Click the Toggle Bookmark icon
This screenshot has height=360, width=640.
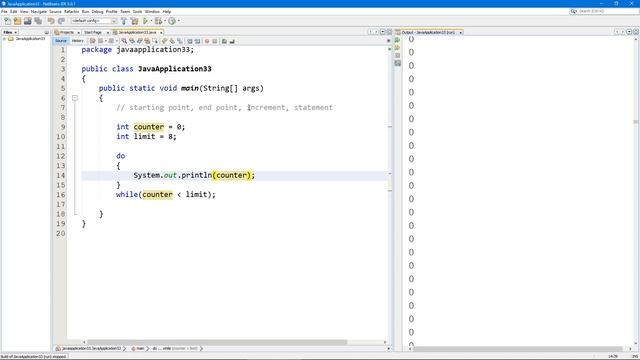coord(180,41)
